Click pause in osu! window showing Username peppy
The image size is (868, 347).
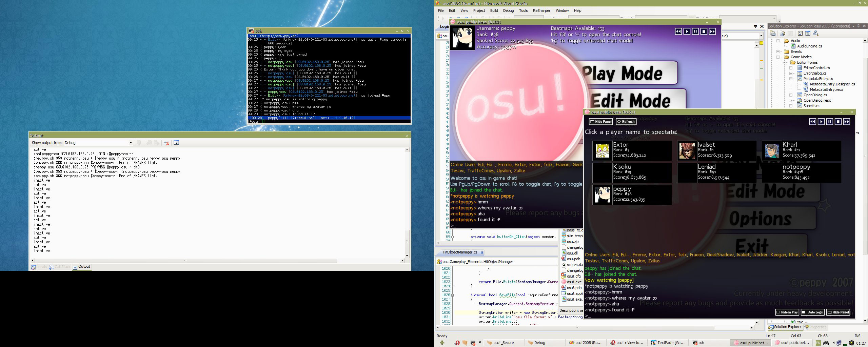point(695,32)
